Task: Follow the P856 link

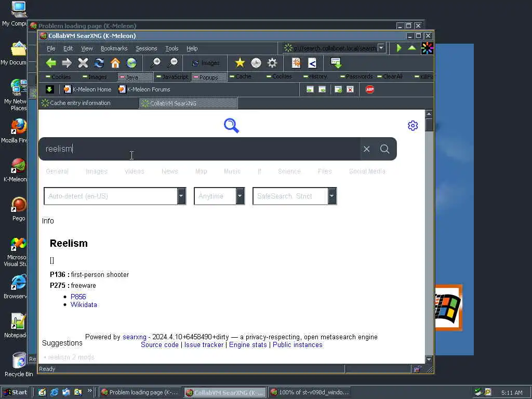Action: point(78,297)
